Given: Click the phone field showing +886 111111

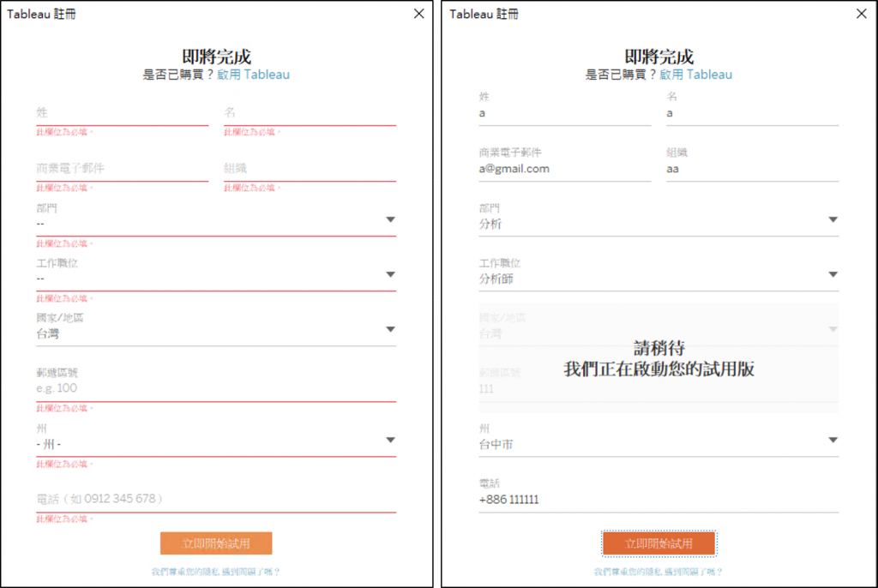Looking at the screenshot, I should [x=658, y=499].
